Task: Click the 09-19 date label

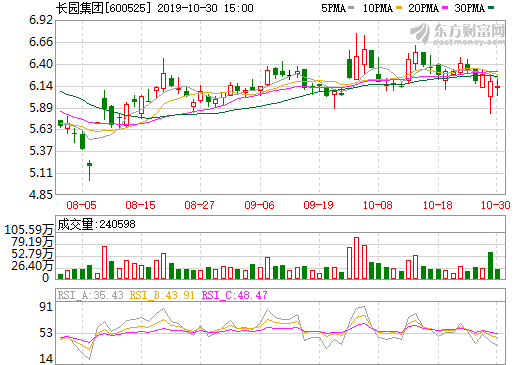Action: click(318, 205)
